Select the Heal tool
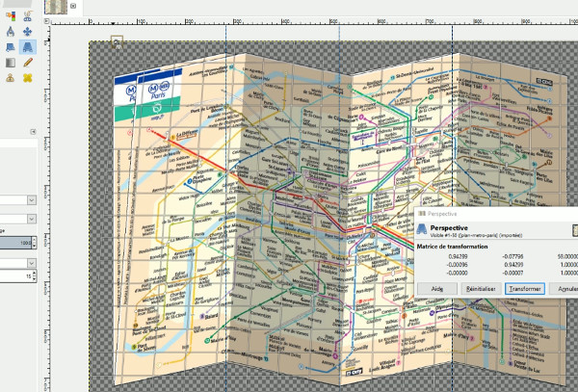 tap(28, 78)
